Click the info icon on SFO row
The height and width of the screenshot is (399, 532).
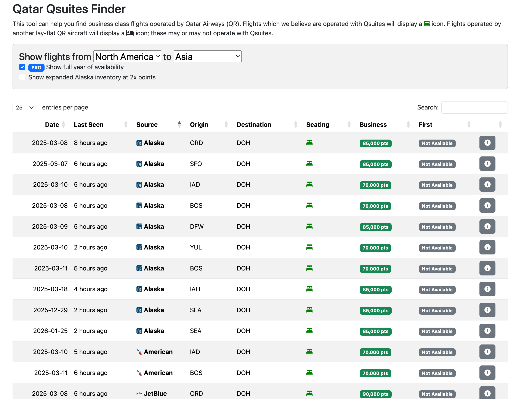pos(487,164)
